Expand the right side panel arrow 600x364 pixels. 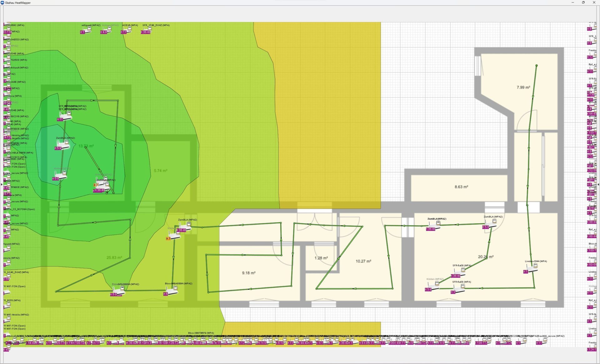(598, 184)
